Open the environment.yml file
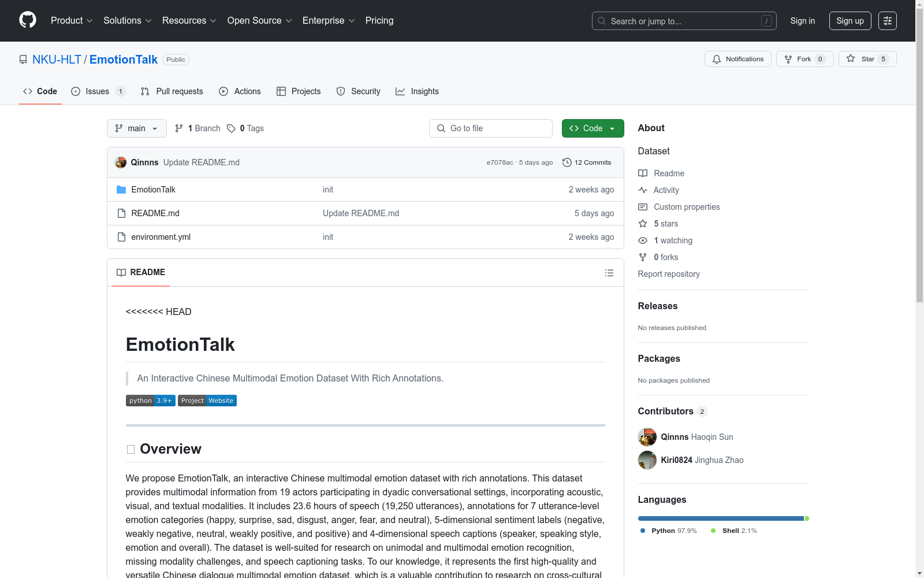 161,237
